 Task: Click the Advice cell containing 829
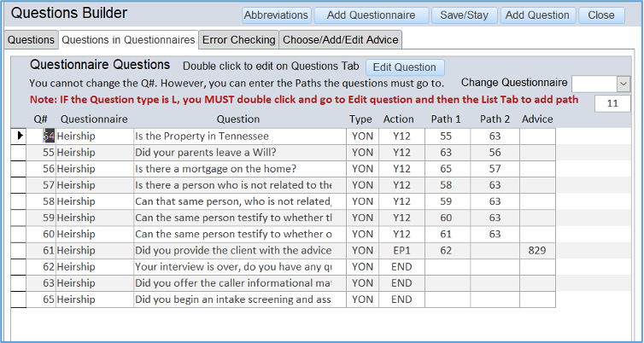(536, 251)
